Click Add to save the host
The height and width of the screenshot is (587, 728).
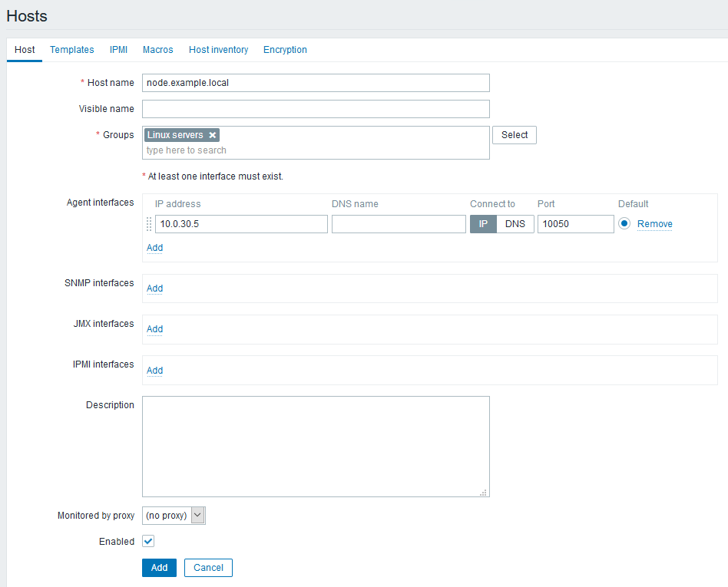point(158,568)
